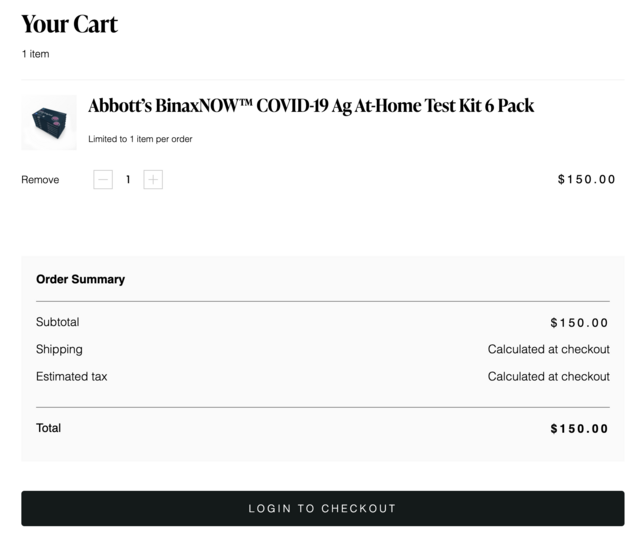The image size is (640, 535).
Task: Decrease quantity with the minus button
Action: (103, 180)
